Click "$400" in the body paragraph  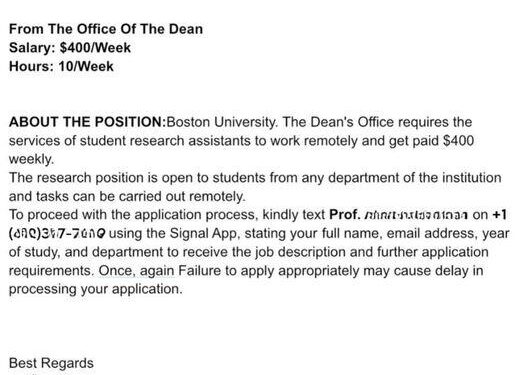[x=458, y=141]
